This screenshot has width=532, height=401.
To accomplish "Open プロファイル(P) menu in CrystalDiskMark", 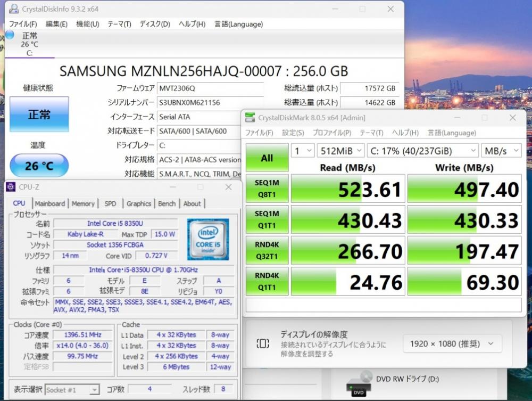I will 332,133.
